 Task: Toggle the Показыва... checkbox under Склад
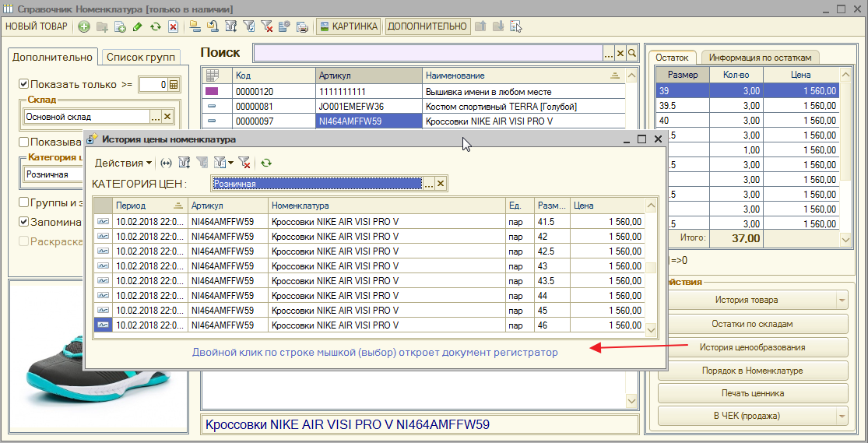click(x=24, y=141)
